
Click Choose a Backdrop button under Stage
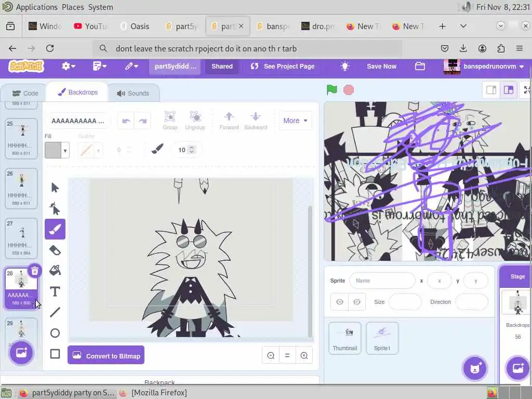click(x=518, y=368)
